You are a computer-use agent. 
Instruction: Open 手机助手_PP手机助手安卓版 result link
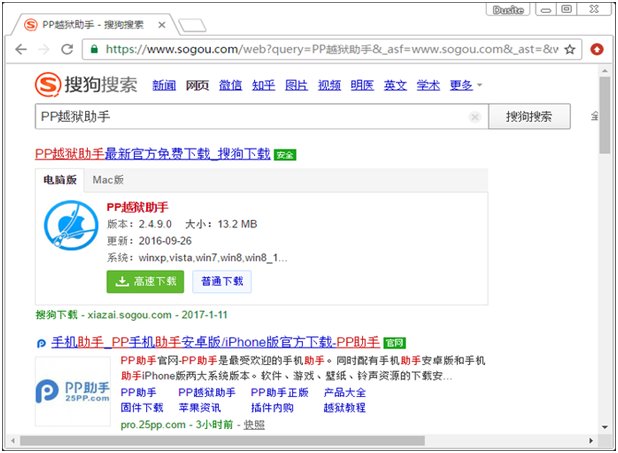pyautogui.click(x=215, y=342)
